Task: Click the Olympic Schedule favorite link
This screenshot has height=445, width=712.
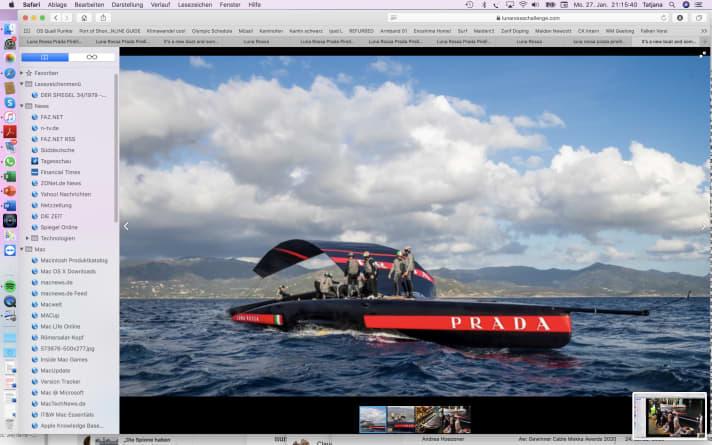Action: (x=212, y=31)
